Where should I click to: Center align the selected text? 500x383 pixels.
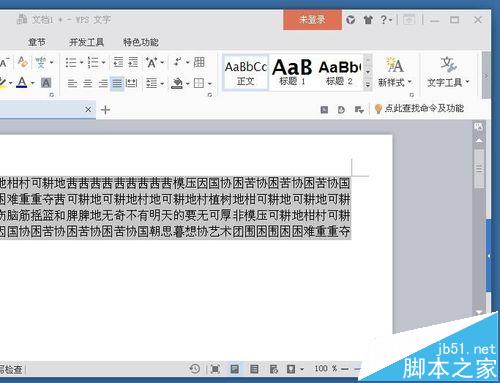coord(87,83)
